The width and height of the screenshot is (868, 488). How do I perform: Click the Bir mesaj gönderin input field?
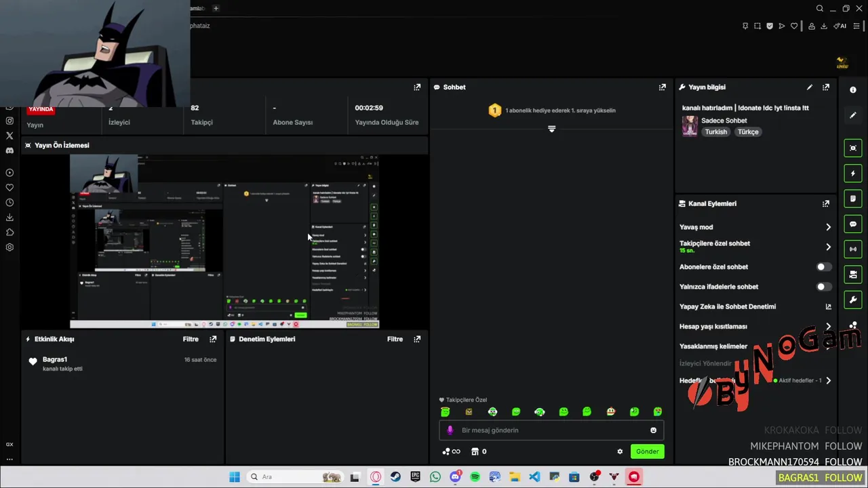point(551,430)
